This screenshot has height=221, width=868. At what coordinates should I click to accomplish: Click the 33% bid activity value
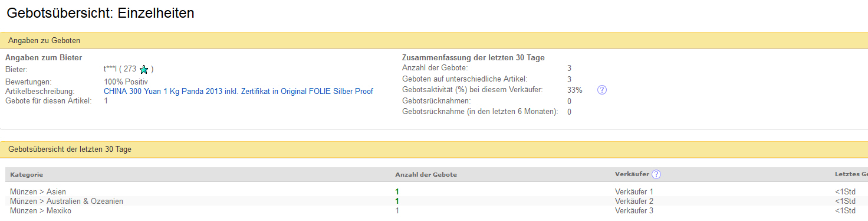coord(575,90)
